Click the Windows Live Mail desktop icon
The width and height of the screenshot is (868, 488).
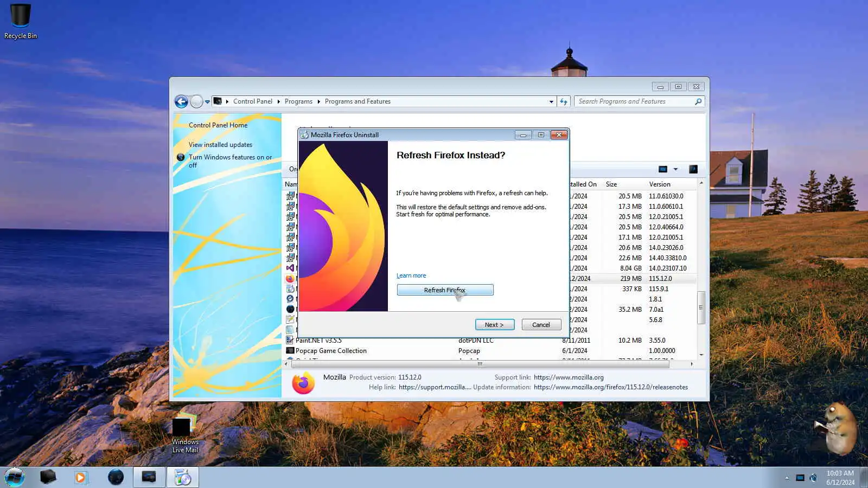185,434
